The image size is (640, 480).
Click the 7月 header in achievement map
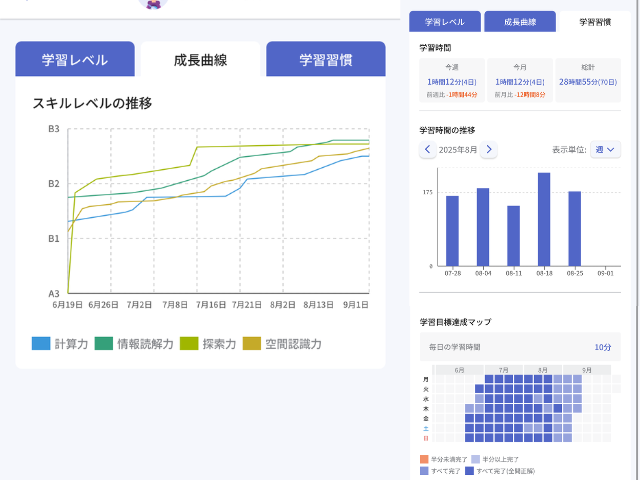pos(503,370)
